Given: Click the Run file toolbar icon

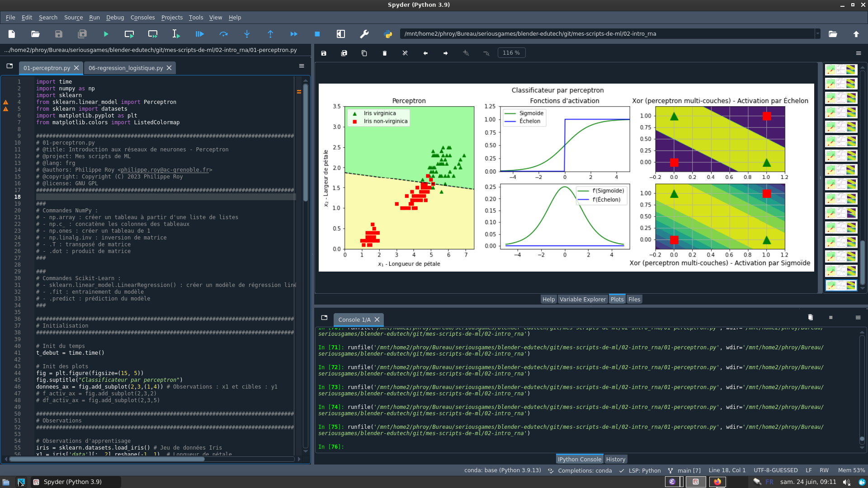Looking at the screenshot, I should pyautogui.click(x=106, y=34).
